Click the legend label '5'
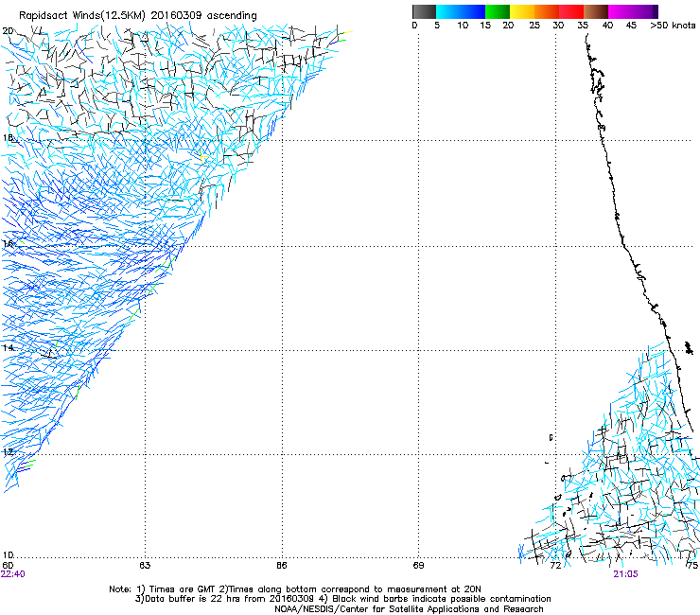The image size is (700, 615). tap(437, 26)
